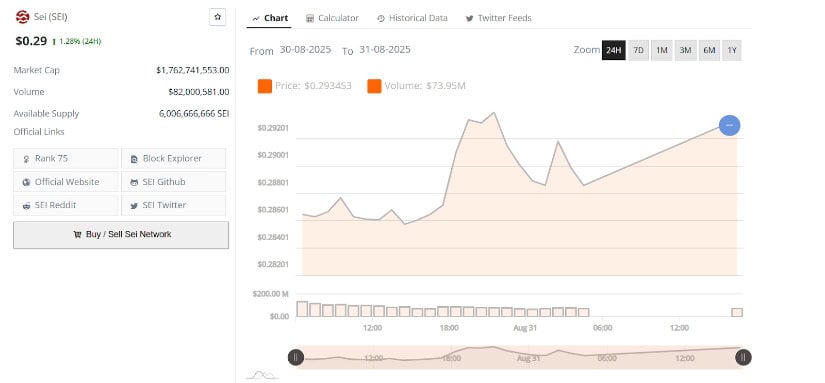The image size is (825, 383).
Task: Select the 6M zoom range
Action: point(709,51)
